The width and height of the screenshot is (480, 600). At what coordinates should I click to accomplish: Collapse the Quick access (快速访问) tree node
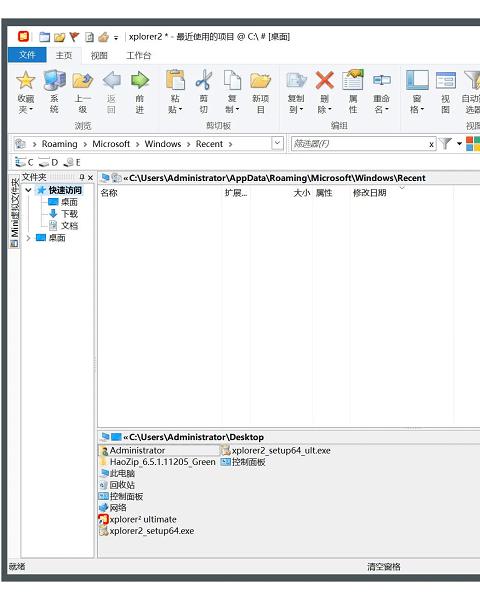click(x=28, y=190)
